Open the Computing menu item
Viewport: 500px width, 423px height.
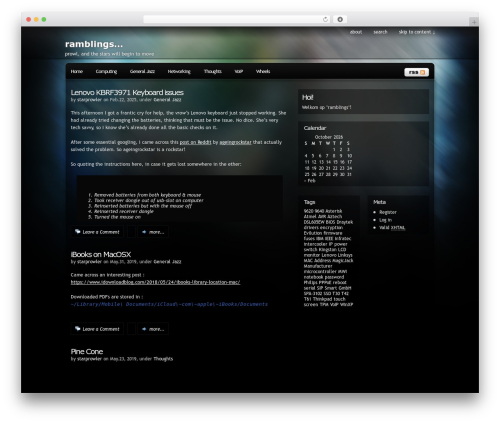pos(106,71)
